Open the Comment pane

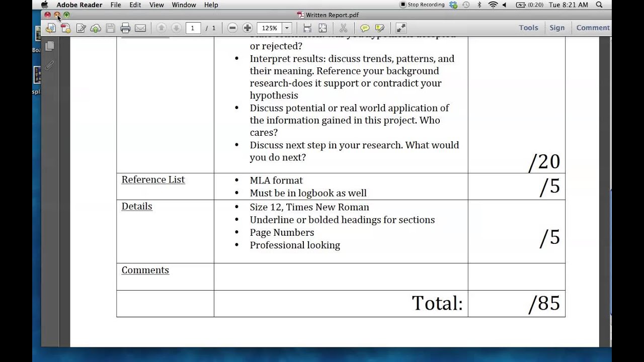tap(593, 28)
